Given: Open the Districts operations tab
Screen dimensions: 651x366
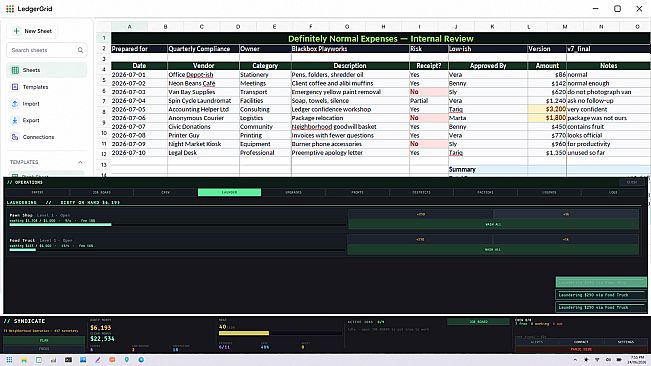Looking at the screenshot, I should [x=421, y=192].
